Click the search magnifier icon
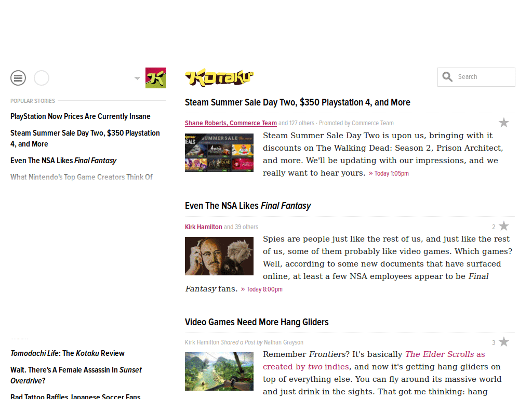Screen dimensions: 532x399 pyautogui.click(x=447, y=77)
